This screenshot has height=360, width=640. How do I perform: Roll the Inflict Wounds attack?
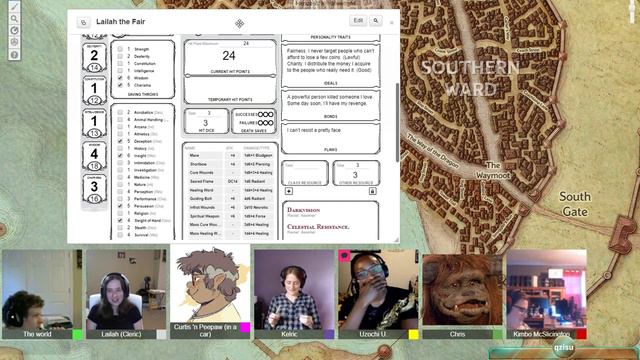[201, 207]
